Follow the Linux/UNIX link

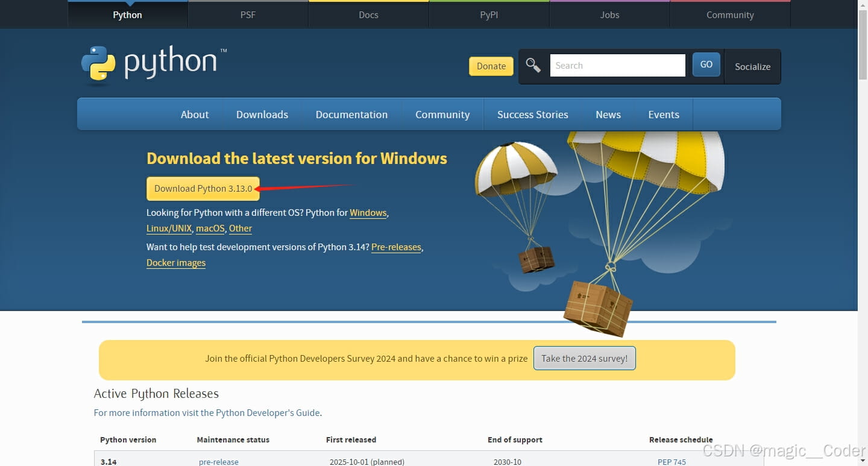point(169,228)
